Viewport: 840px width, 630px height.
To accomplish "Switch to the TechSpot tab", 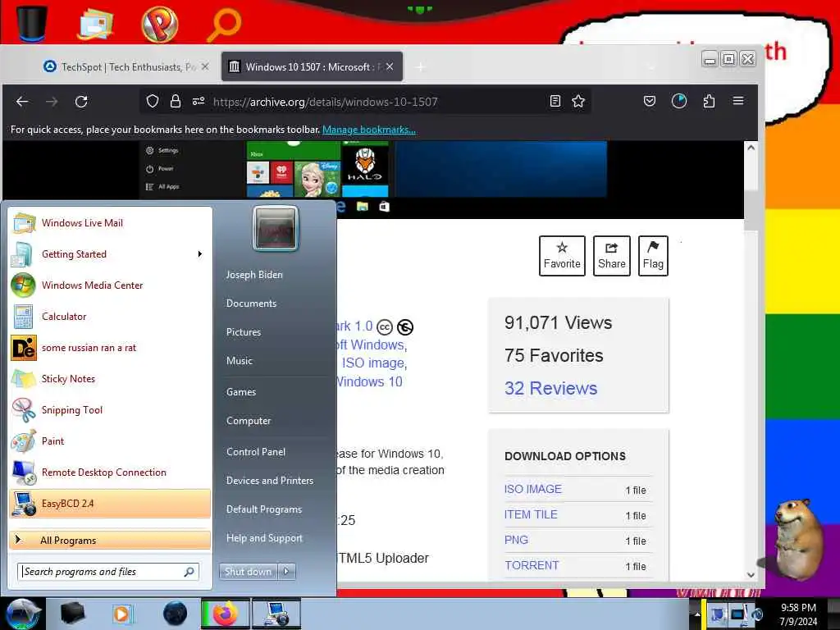I will click(x=126, y=67).
